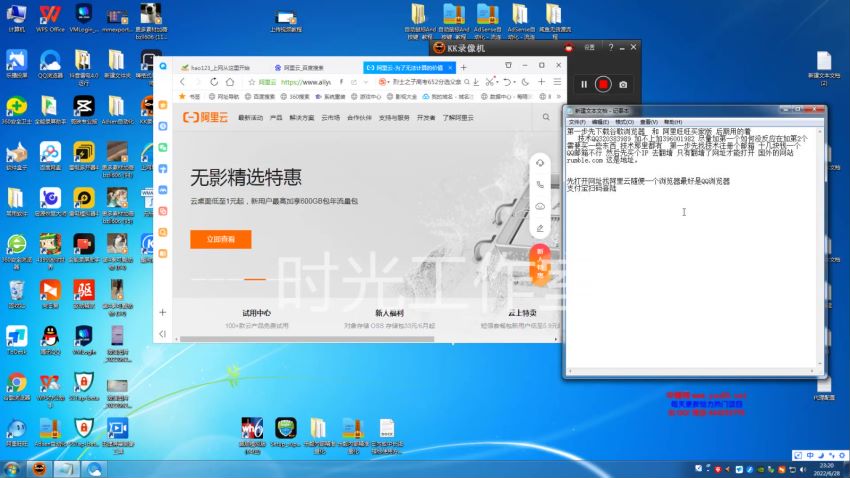850x478 pixels.
Task: Open 解决方案 in Aliyun navigation
Action: [302, 118]
